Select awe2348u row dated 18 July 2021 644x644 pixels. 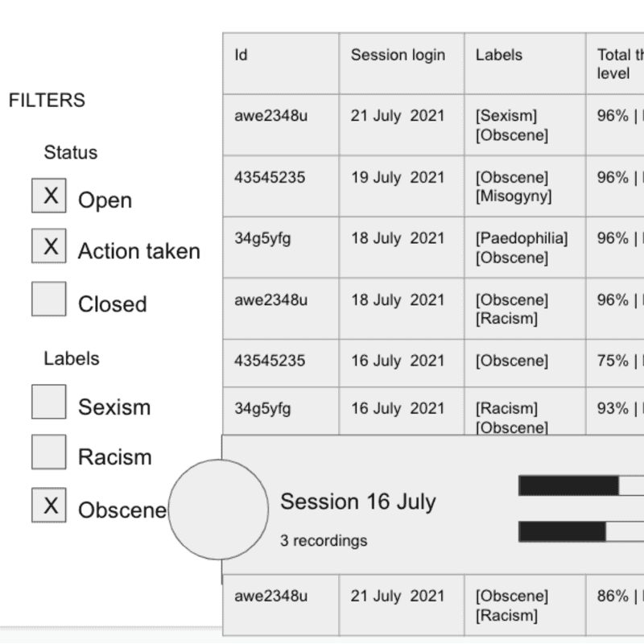click(x=433, y=308)
